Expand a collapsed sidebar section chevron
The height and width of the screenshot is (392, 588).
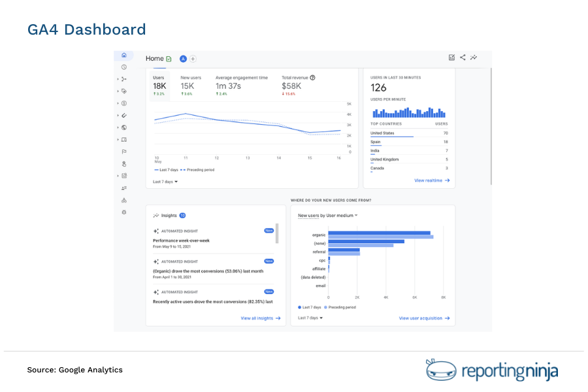point(118,79)
